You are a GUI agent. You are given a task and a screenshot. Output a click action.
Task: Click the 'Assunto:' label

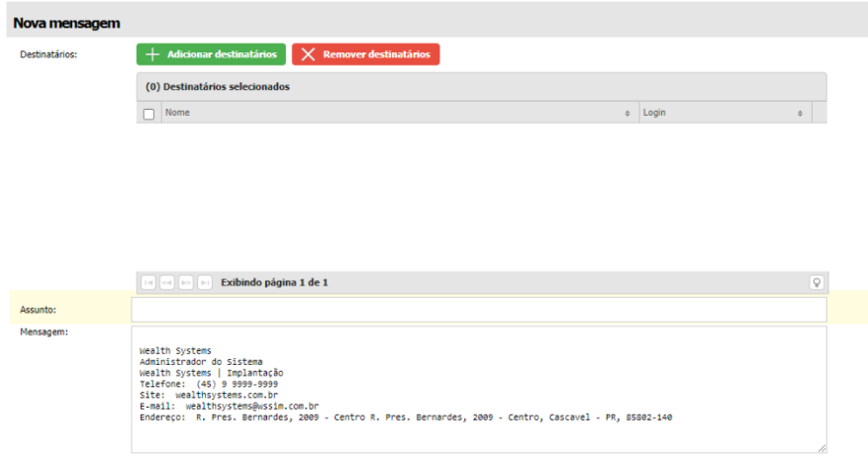(39, 310)
